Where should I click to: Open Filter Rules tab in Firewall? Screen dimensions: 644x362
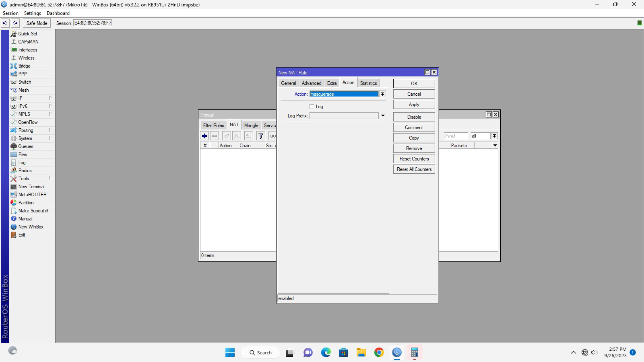point(213,125)
